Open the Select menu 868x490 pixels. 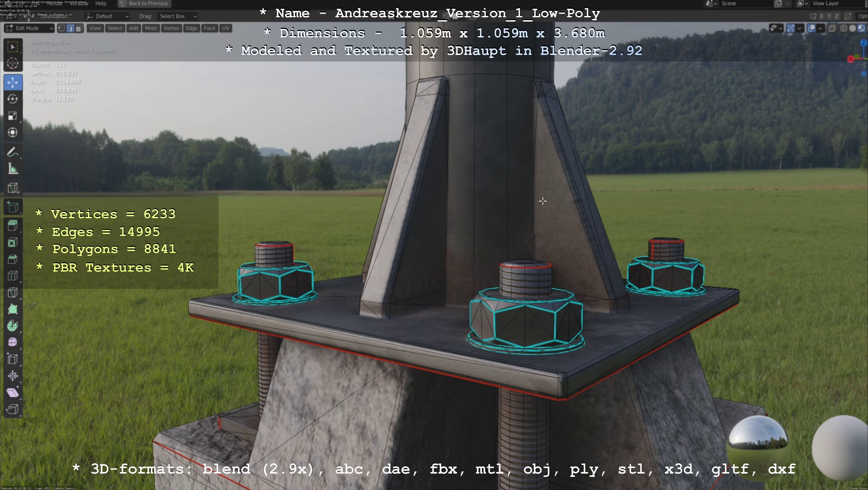coord(115,28)
